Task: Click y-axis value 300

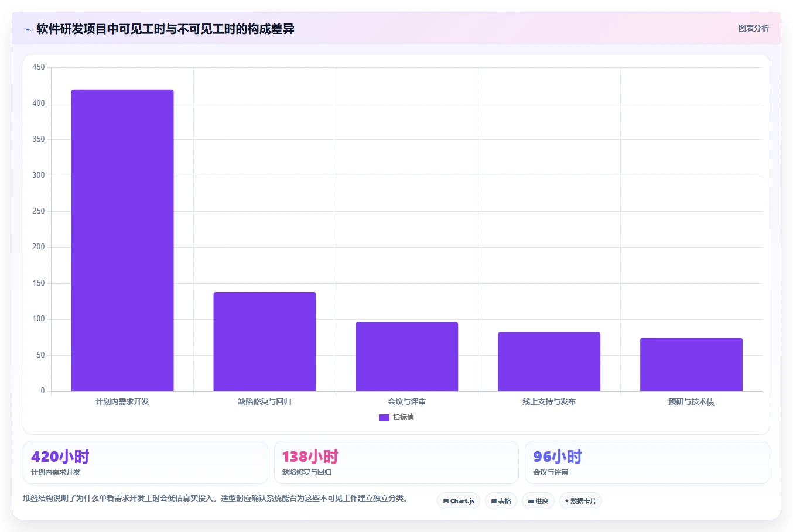Action: pyautogui.click(x=39, y=176)
